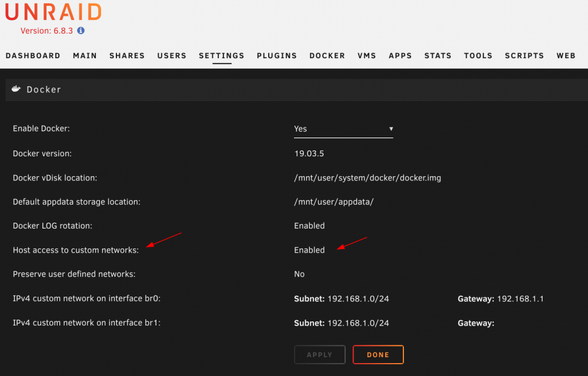588x376 pixels.
Task: Open the Plugins tab
Action: coord(277,56)
